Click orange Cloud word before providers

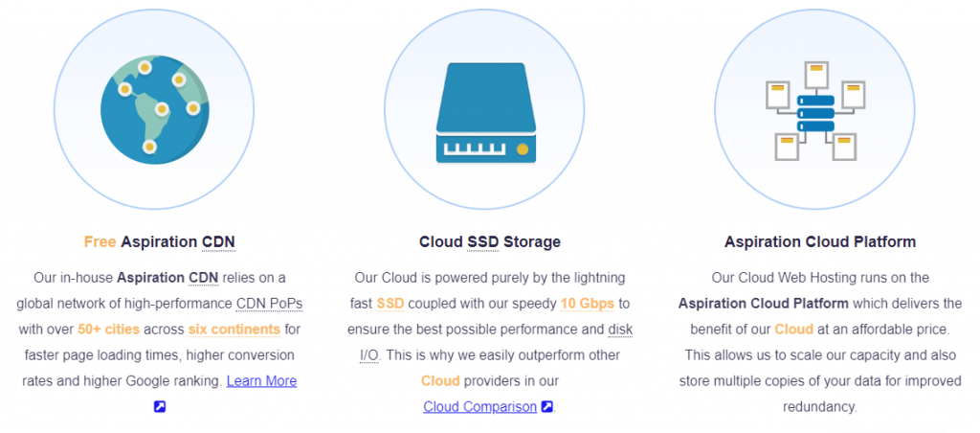coord(440,380)
